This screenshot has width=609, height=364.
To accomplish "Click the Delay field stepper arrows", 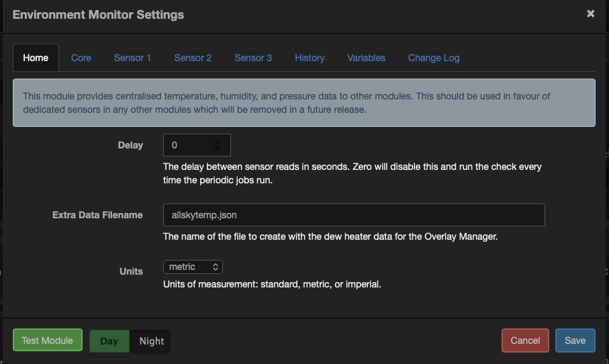I will coord(218,145).
